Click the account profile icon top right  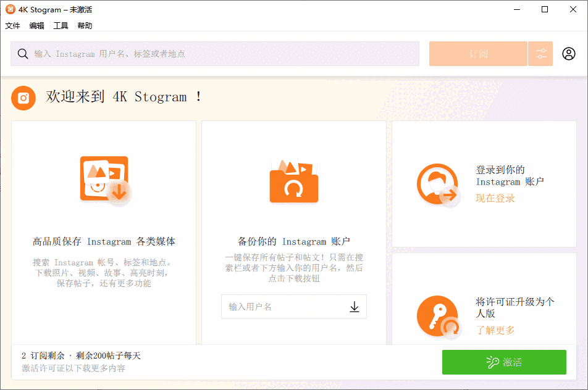(569, 54)
